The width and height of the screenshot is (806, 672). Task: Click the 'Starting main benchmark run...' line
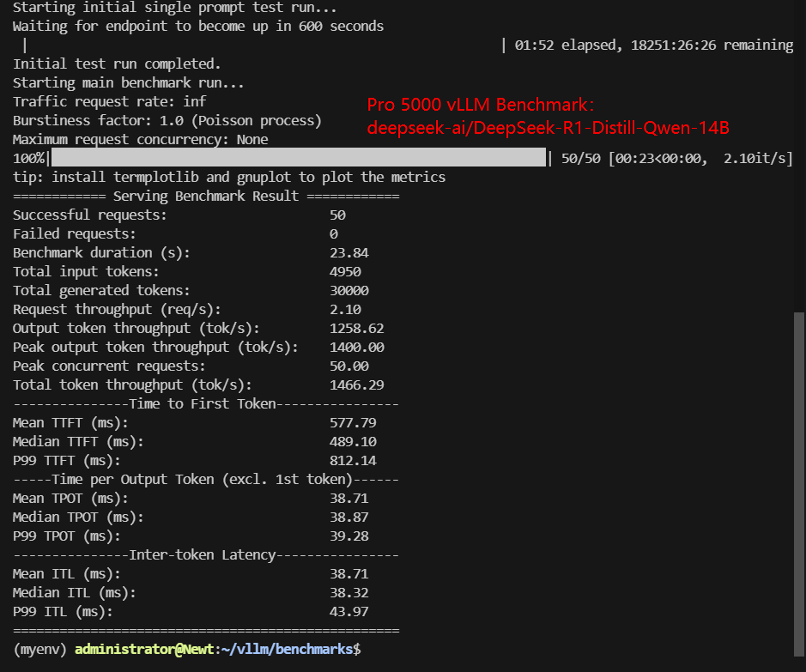coord(129,82)
